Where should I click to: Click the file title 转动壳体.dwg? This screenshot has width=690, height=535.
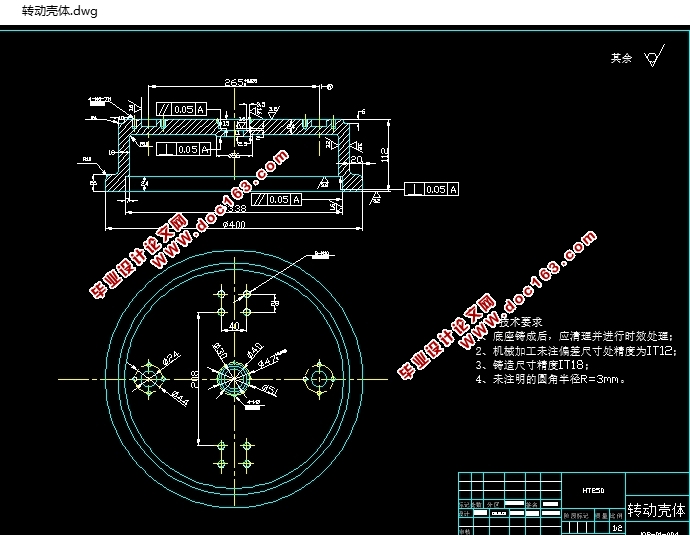[59, 11]
